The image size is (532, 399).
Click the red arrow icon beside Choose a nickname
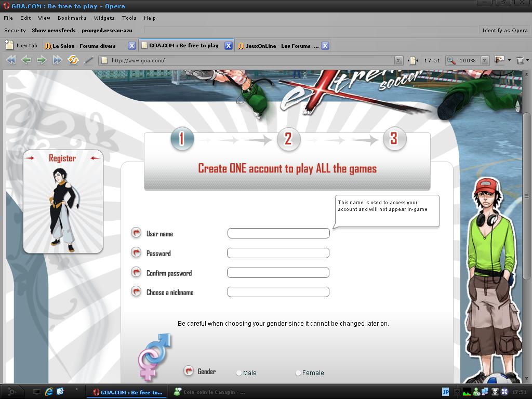coord(136,291)
